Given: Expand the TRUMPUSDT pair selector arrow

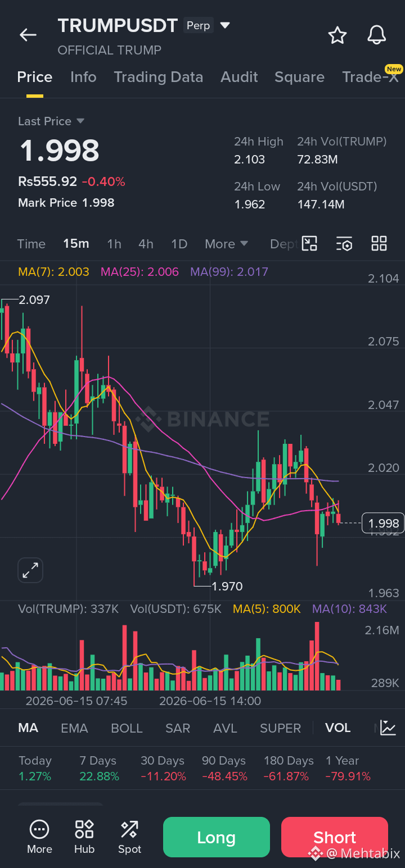Looking at the screenshot, I should pyautogui.click(x=225, y=25).
